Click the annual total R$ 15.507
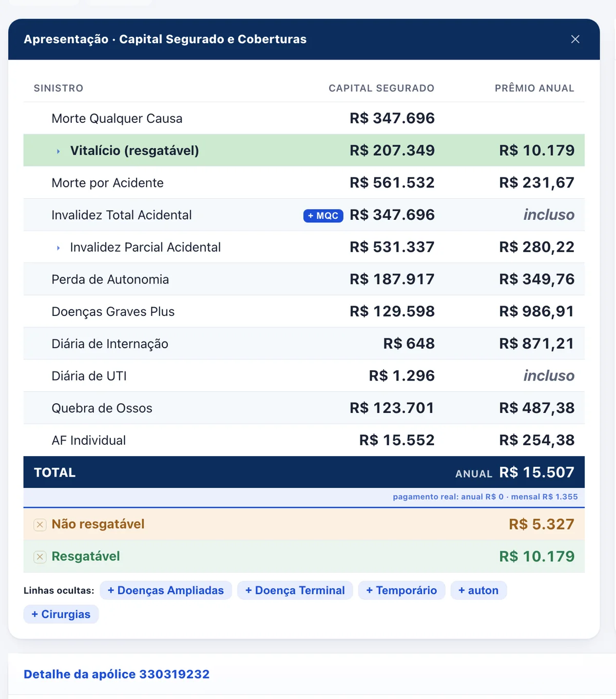The height and width of the screenshot is (699, 616). tap(537, 473)
